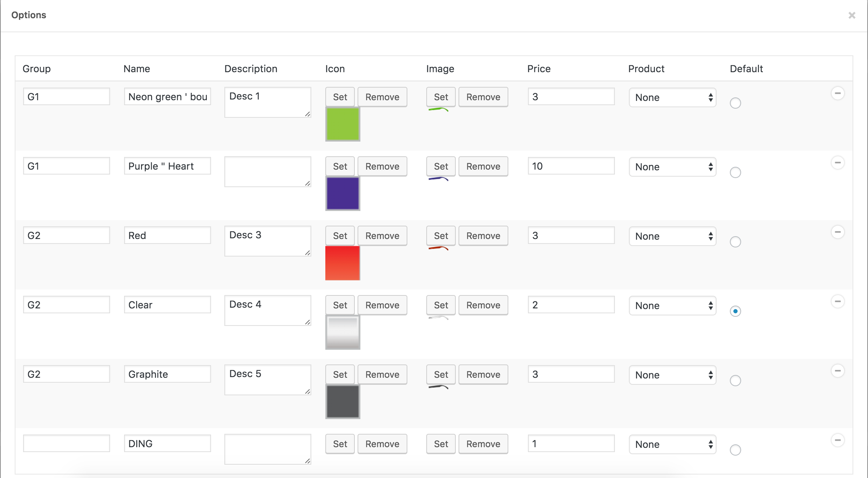
Task: Close the Options dialog
Action: 852,15
